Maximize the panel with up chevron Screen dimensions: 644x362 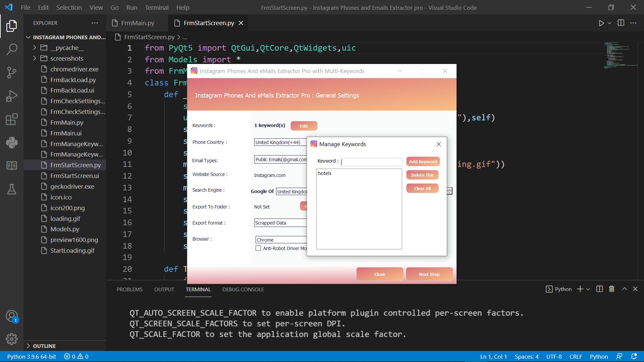[625, 289]
